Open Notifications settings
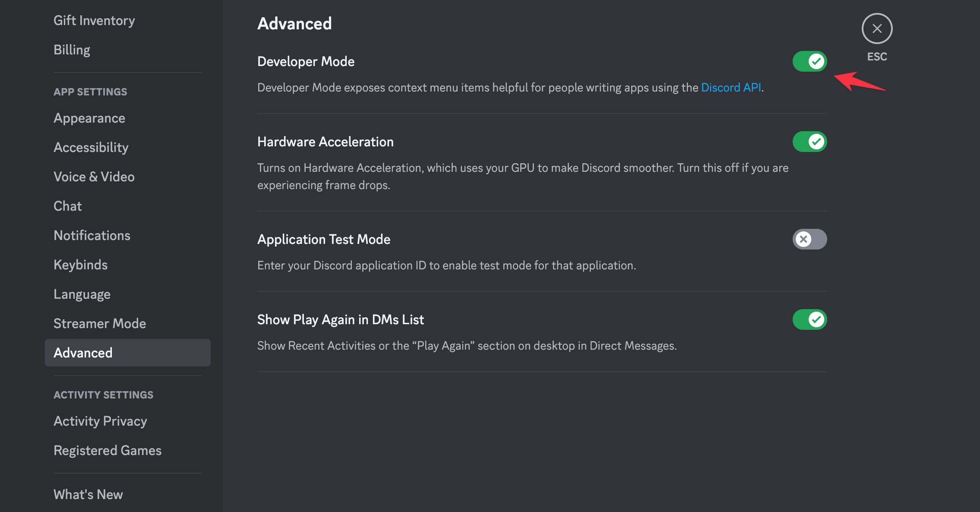Image resolution: width=980 pixels, height=512 pixels. 92,235
